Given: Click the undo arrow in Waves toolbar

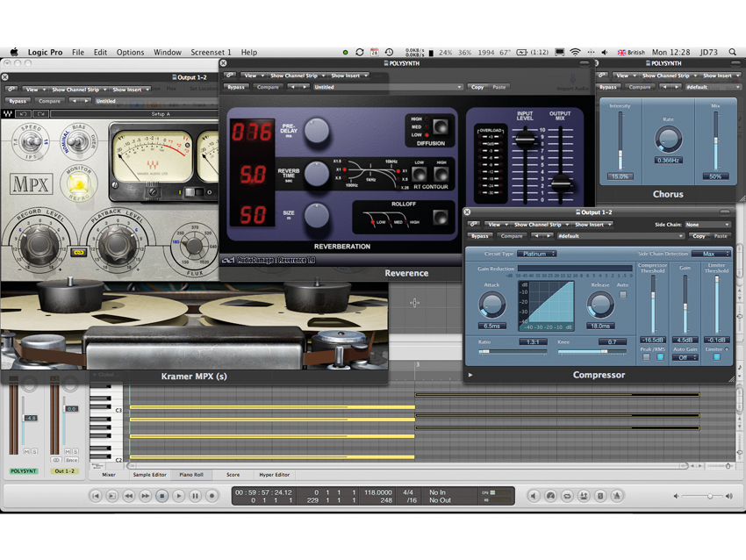Looking at the screenshot, I should click(x=24, y=114).
